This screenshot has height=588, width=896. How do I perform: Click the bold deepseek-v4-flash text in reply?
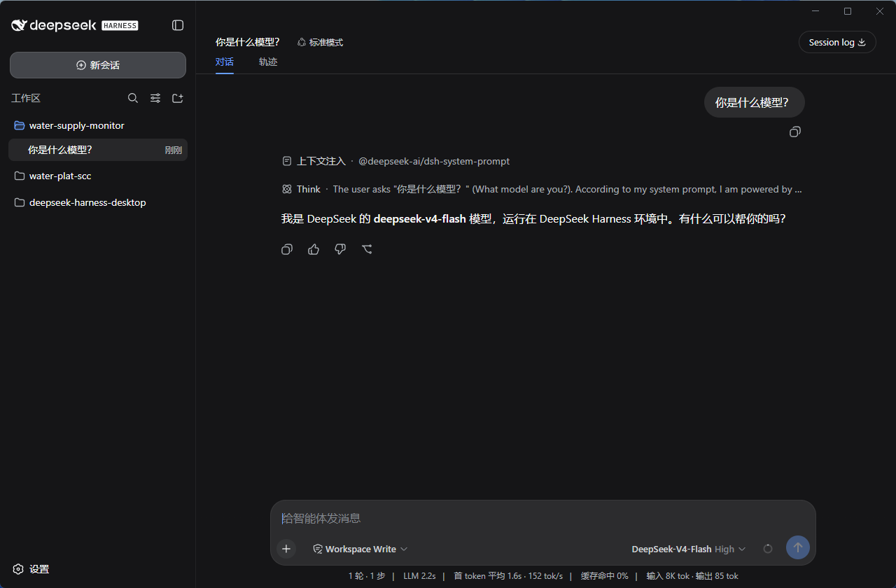tap(420, 218)
